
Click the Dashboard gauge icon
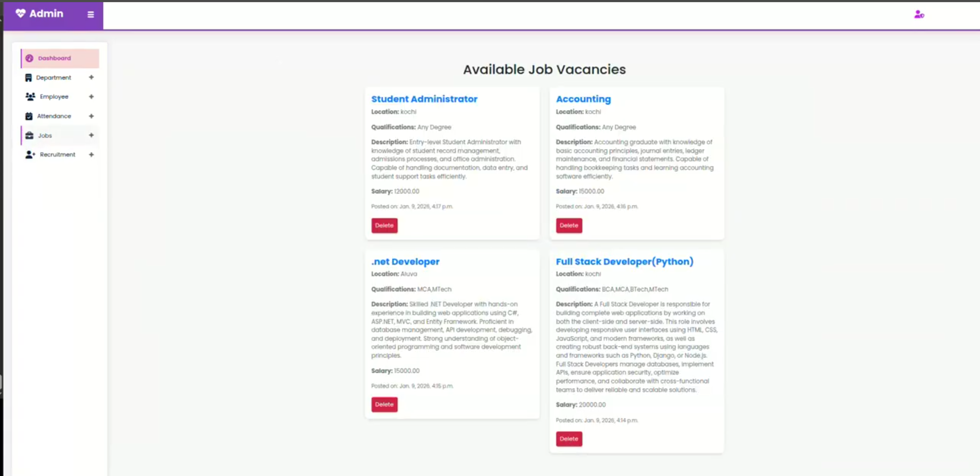[29, 58]
